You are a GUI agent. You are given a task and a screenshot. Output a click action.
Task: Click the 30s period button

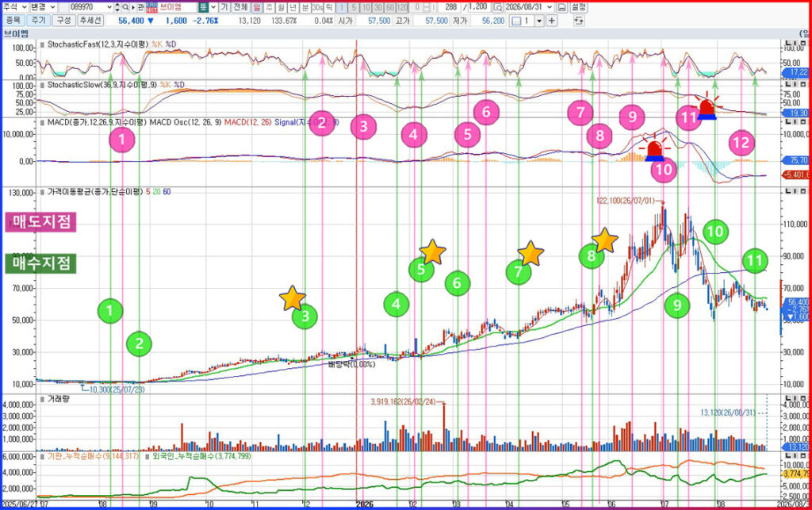click(317, 7)
